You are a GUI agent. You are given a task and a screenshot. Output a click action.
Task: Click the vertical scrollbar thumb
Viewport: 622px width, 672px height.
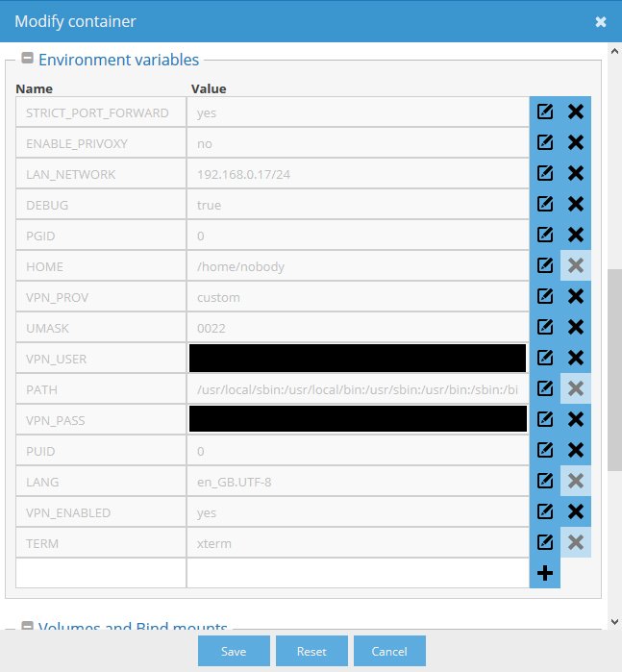tap(614, 370)
